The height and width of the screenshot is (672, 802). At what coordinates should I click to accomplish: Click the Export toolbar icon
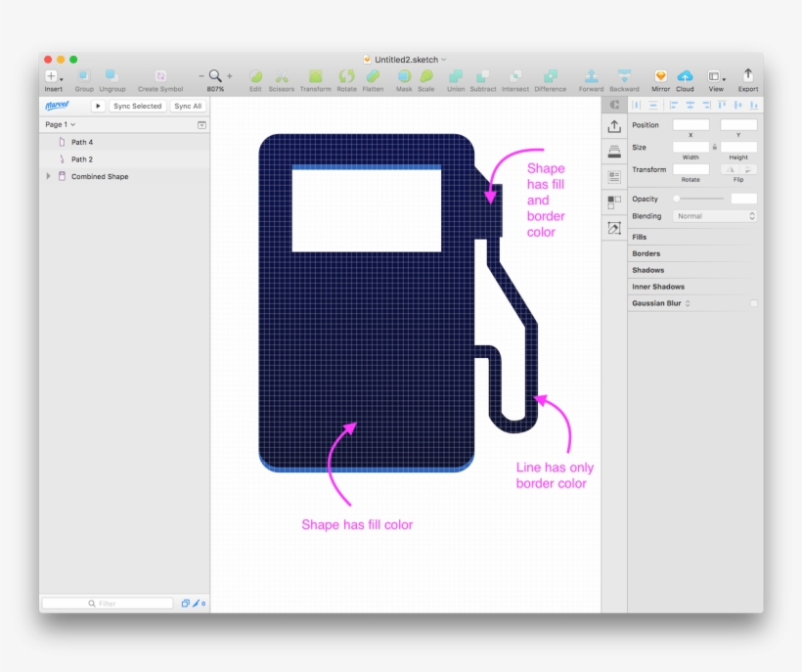[747, 76]
